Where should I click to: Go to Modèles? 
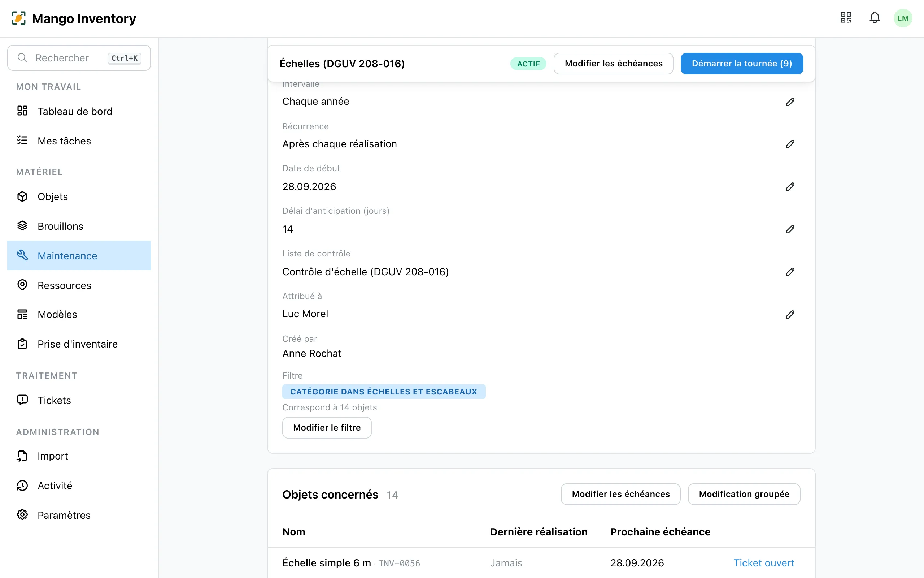pyautogui.click(x=79, y=314)
